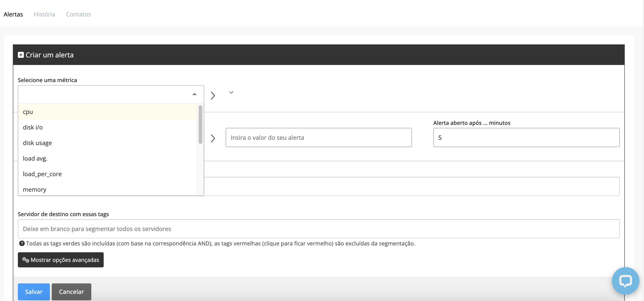Click the Alerta aberto após minutos field
The image size is (644, 301).
[526, 137]
